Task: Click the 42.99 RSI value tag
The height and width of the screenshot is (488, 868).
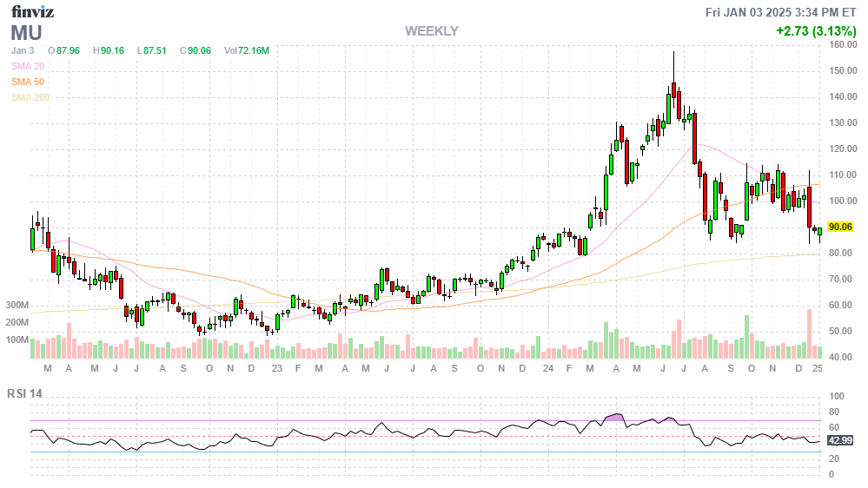Action: [839, 441]
